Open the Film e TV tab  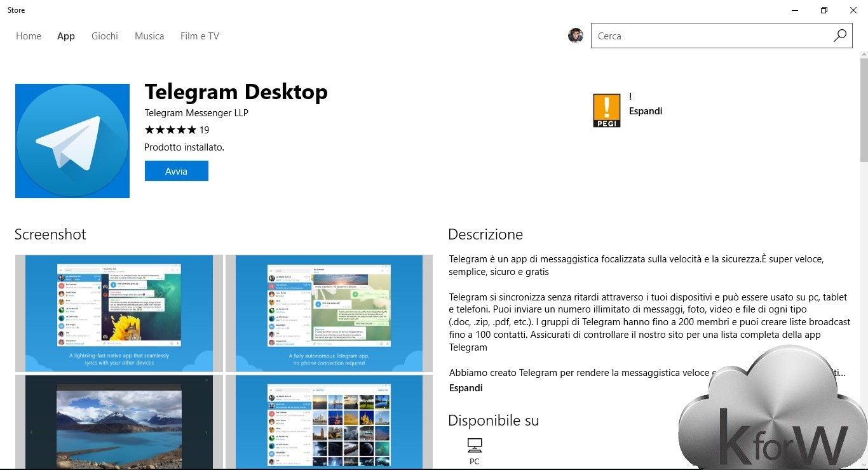tap(200, 36)
